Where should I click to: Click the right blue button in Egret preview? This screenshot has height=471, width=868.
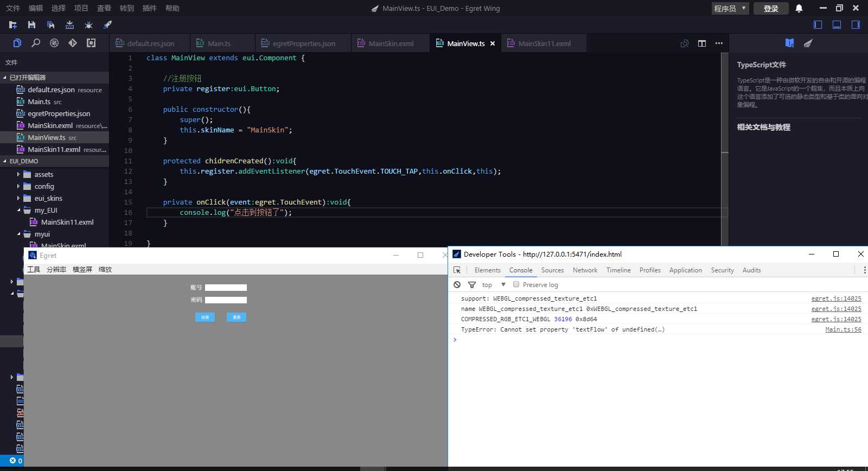[x=237, y=317]
